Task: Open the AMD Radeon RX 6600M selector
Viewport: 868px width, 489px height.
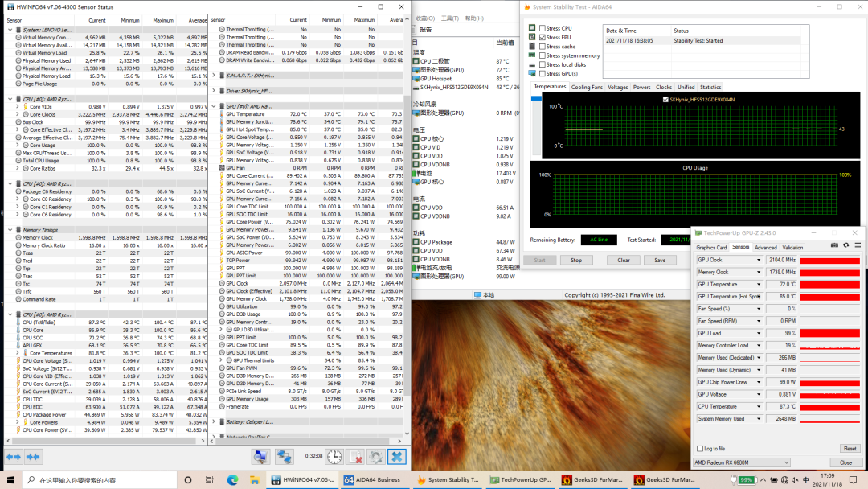Action: coord(741,462)
